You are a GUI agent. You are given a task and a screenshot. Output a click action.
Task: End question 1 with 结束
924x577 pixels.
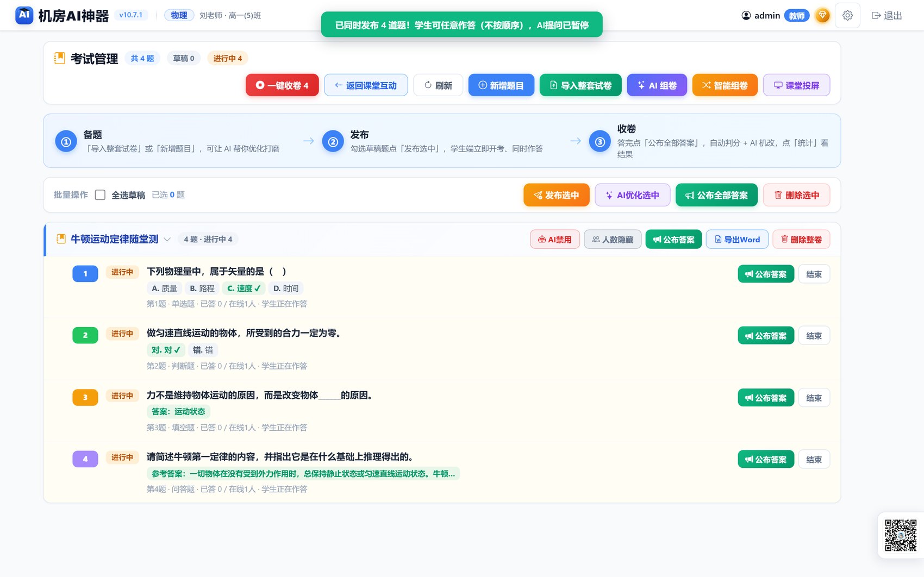click(814, 274)
